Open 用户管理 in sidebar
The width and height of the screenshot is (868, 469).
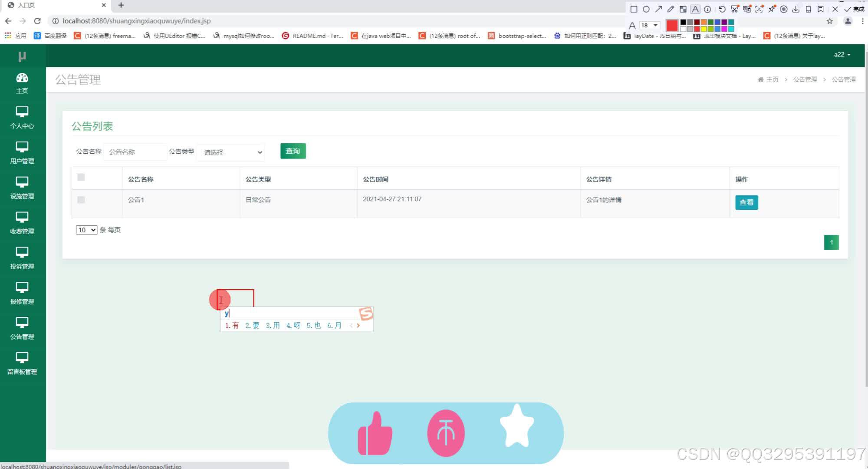pos(22,153)
